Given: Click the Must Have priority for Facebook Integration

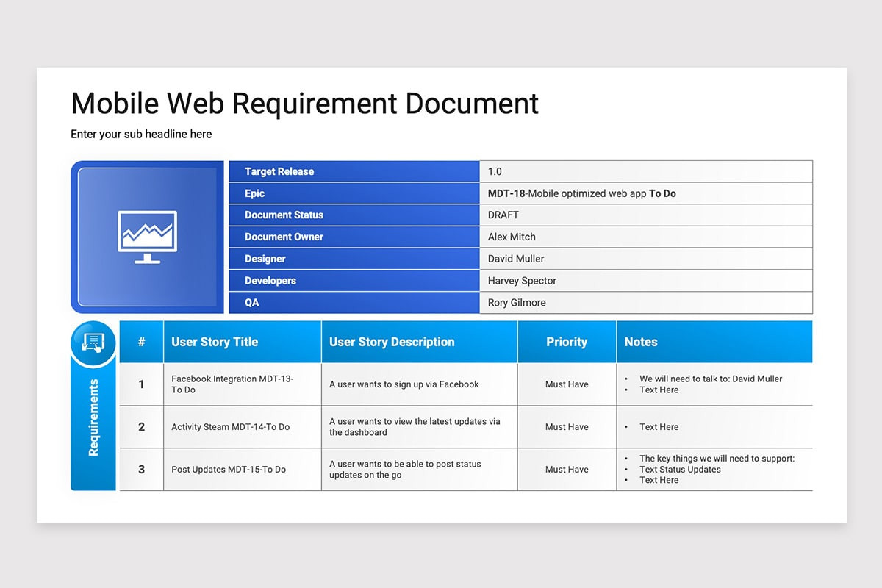Looking at the screenshot, I should coord(567,384).
